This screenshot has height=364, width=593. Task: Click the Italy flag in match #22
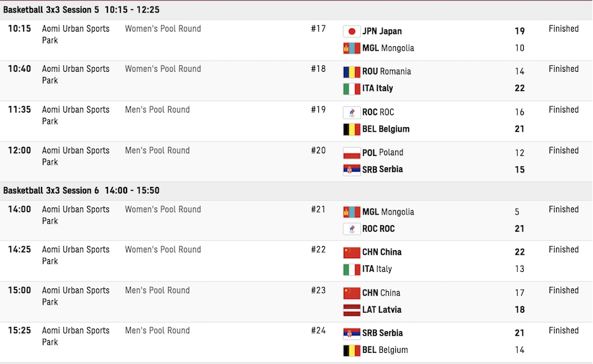(x=351, y=269)
